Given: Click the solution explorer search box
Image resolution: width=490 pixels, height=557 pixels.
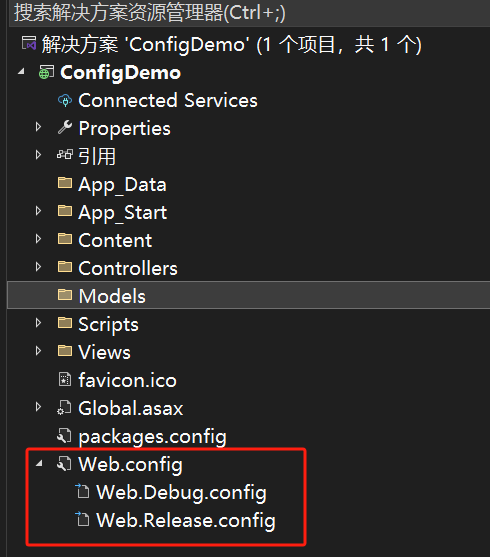Looking at the screenshot, I should click(x=249, y=13).
